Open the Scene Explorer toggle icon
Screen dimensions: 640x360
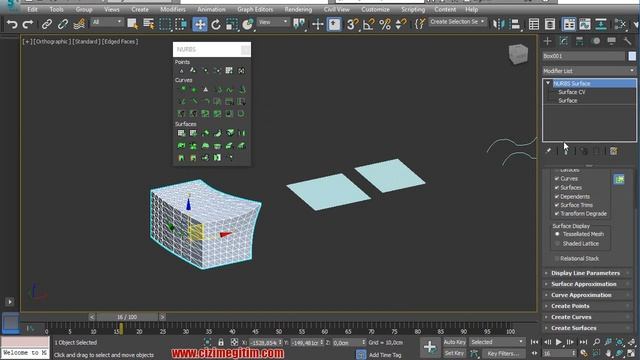pyautogui.click(x=534, y=24)
